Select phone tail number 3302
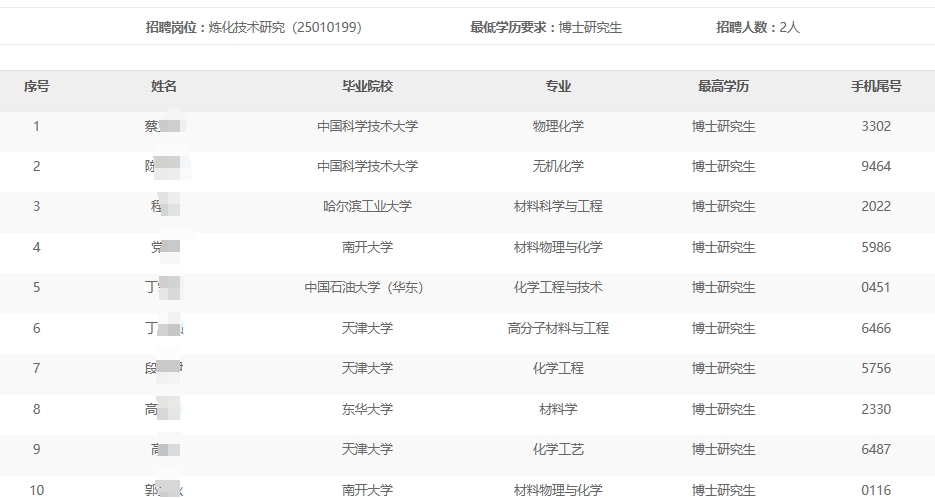This screenshot has width=935, height=498. [876, 127]
